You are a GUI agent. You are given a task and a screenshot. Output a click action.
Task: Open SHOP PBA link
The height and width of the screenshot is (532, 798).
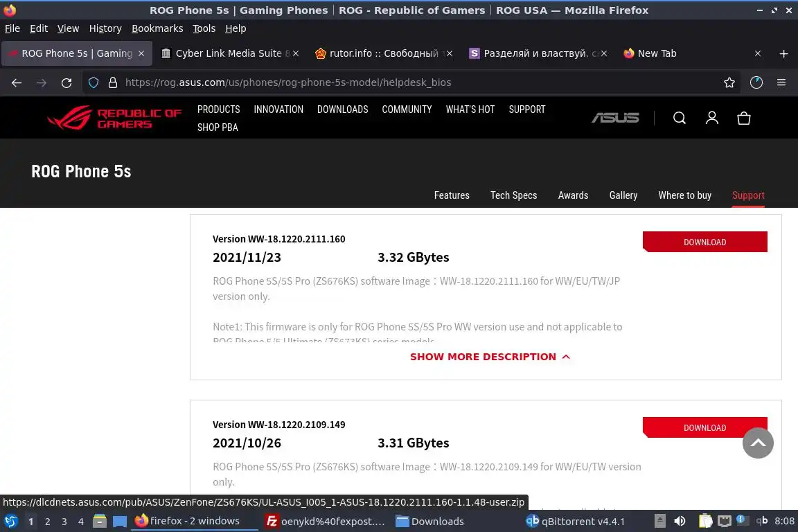pos(218,127)
